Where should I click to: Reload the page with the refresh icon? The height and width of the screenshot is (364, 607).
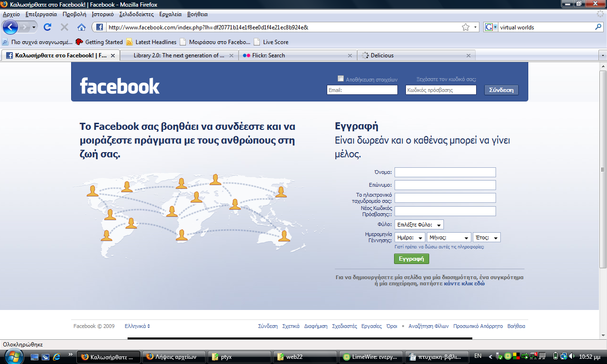(47, 27)
